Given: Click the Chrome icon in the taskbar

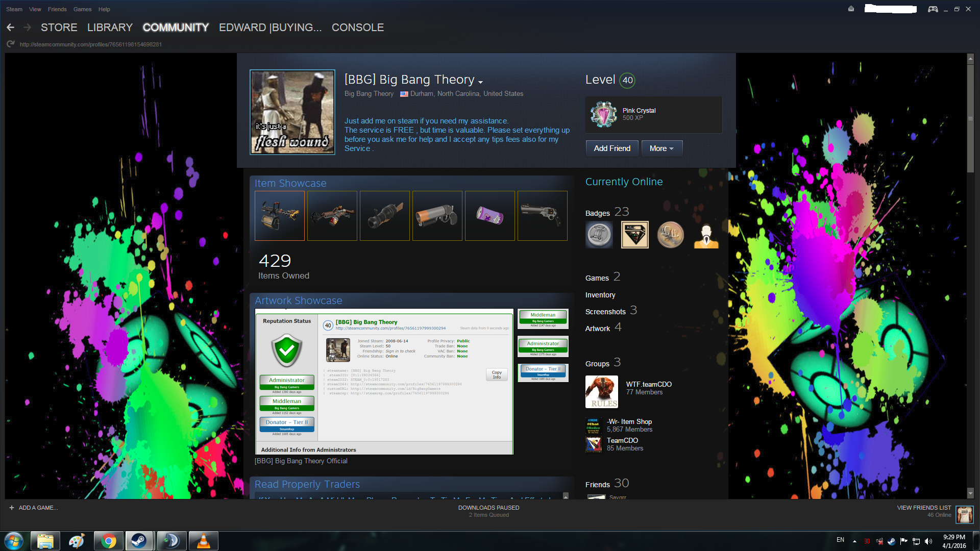Looking at the screenshot, I should click(108, 541).
